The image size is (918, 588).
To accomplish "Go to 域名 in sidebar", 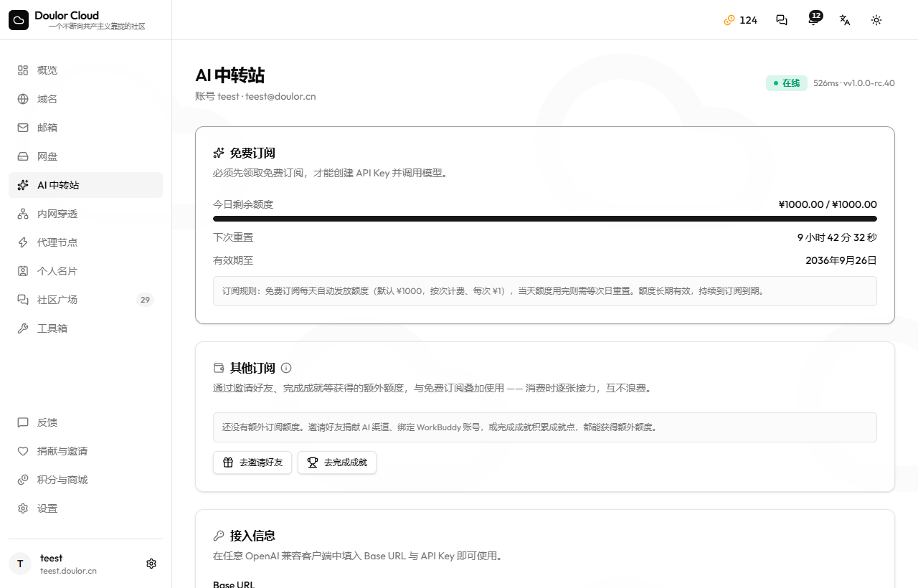I will [85, 99].
